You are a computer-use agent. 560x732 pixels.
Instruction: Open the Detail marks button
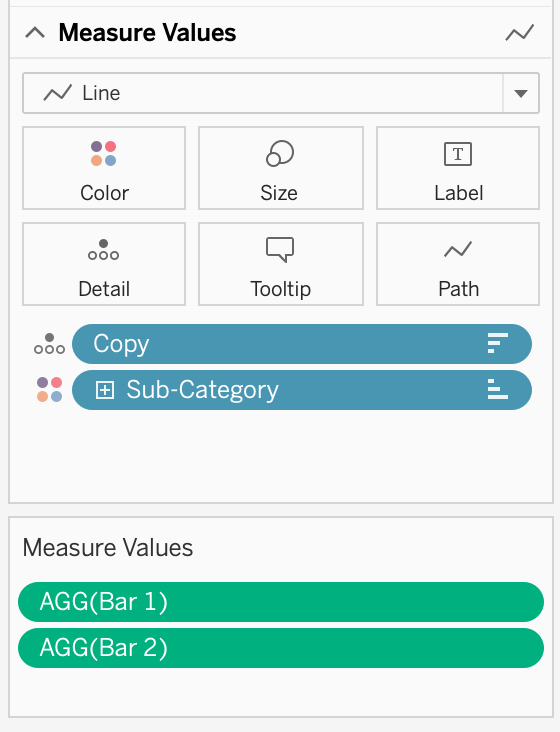[104, 264]
